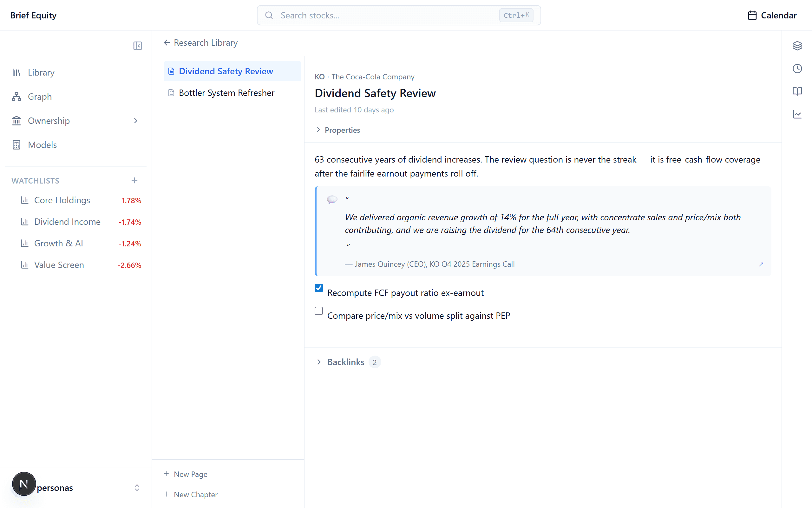Open the personas account switcher chevrons
The height and width of the screenshot is (508, 812).
tap(137, 488)
